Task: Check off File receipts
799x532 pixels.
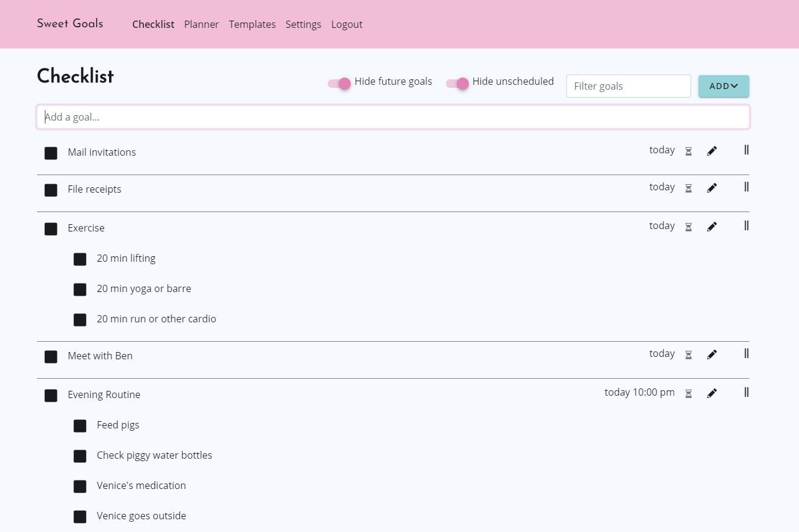Action: pos(51,190)
